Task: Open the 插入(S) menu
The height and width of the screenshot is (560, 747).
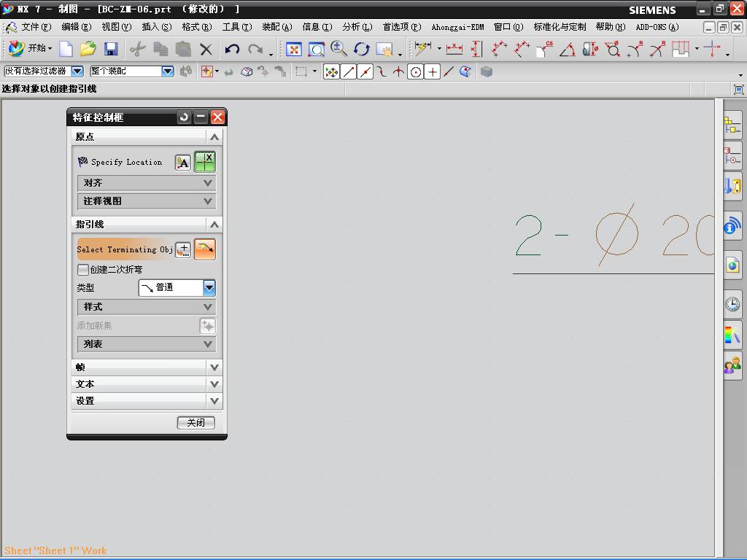Action: [157, 27]
